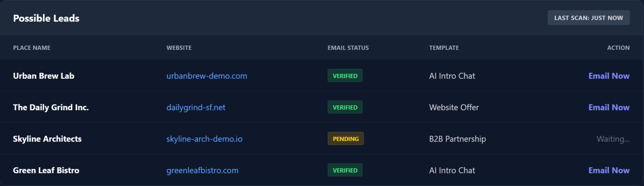Click the Waiting status for Skyline Architects
Screen dimensions: 644x186
613,139
